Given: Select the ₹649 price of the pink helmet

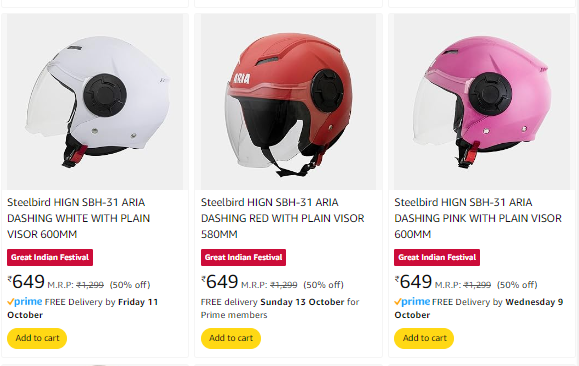Looking at the screenshot, I should coord(413,282).
